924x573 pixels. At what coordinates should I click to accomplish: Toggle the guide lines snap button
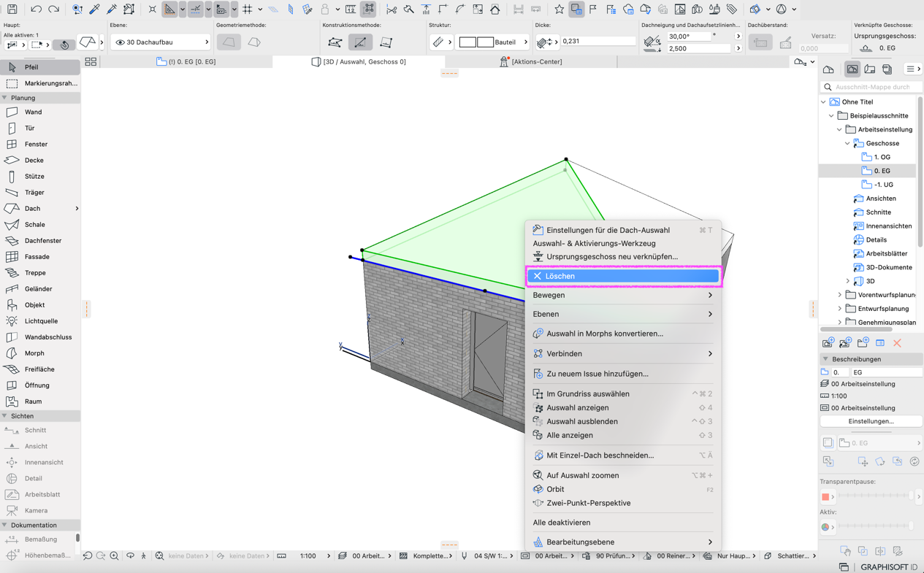pos(195,9)
